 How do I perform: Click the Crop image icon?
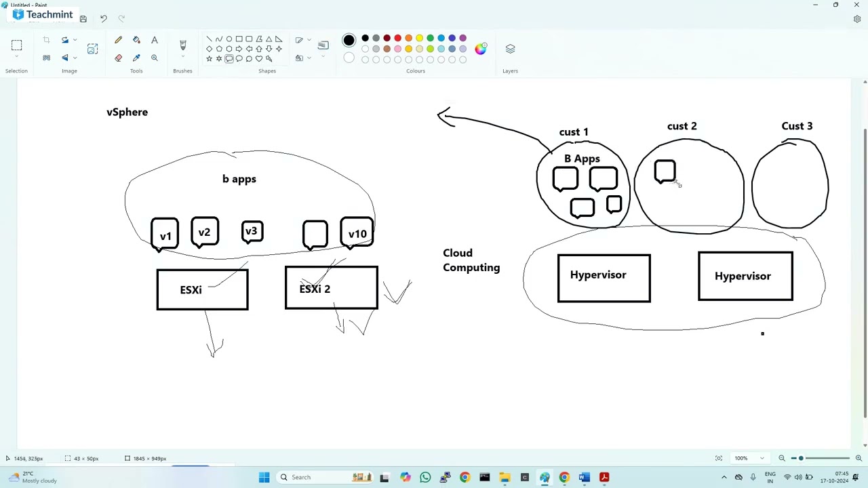pyautogui.click(x=46, y=40)
